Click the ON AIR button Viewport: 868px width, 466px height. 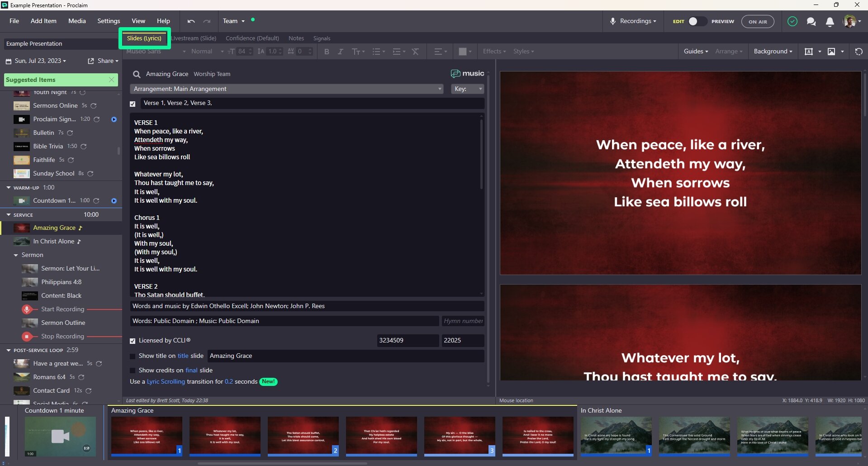pyautogui.click(x=758, y=21)
